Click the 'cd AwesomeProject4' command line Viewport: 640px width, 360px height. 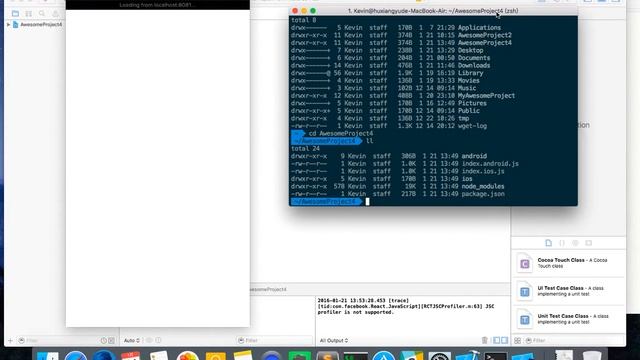pos(341,133)
